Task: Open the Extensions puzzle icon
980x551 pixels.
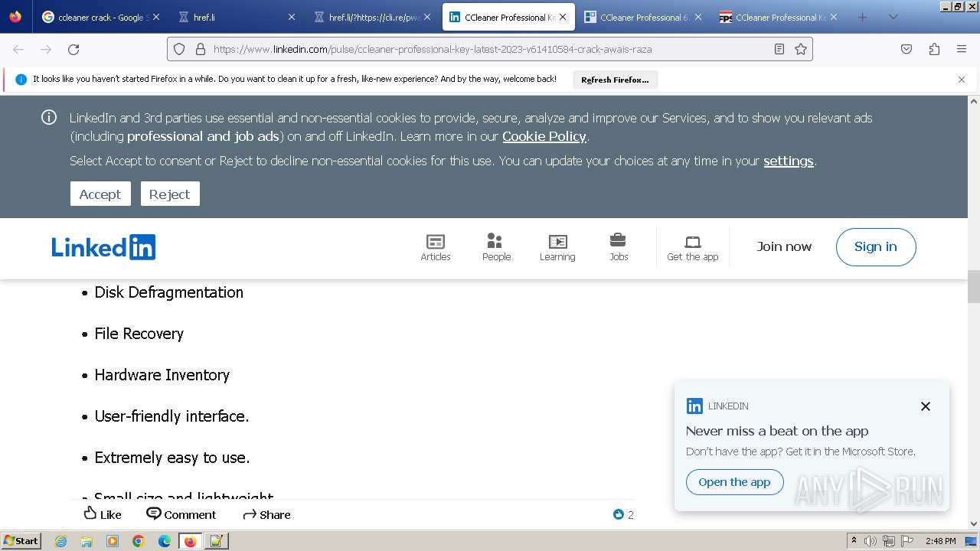Action: [x=934, y=49]
